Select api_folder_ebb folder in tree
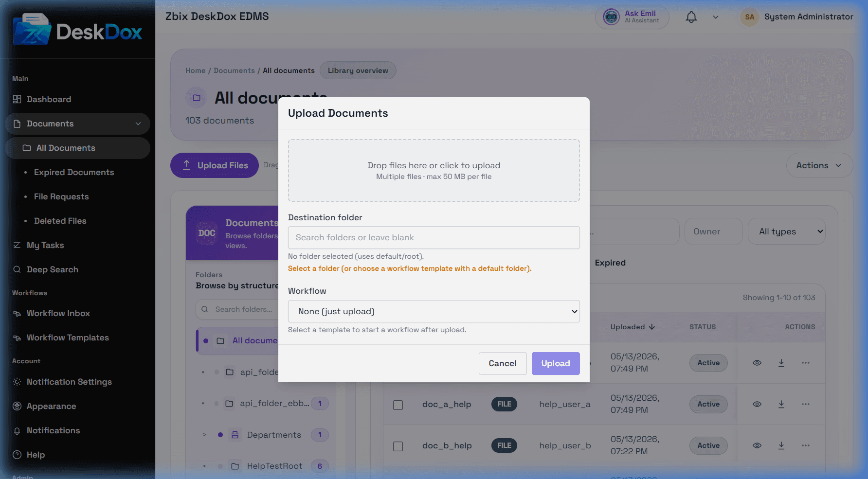The height and width of the screenshot is (479, 868). [x=274, y=403]
